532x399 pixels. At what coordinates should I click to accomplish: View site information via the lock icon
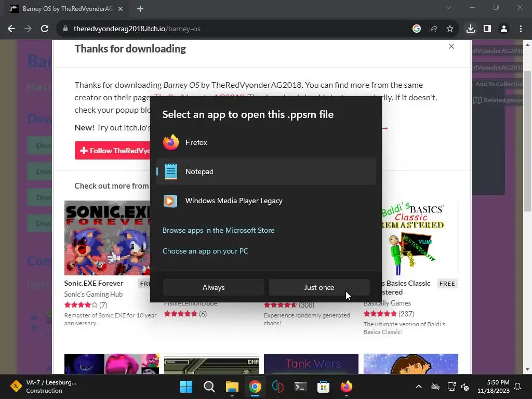(x=65, y=29)
